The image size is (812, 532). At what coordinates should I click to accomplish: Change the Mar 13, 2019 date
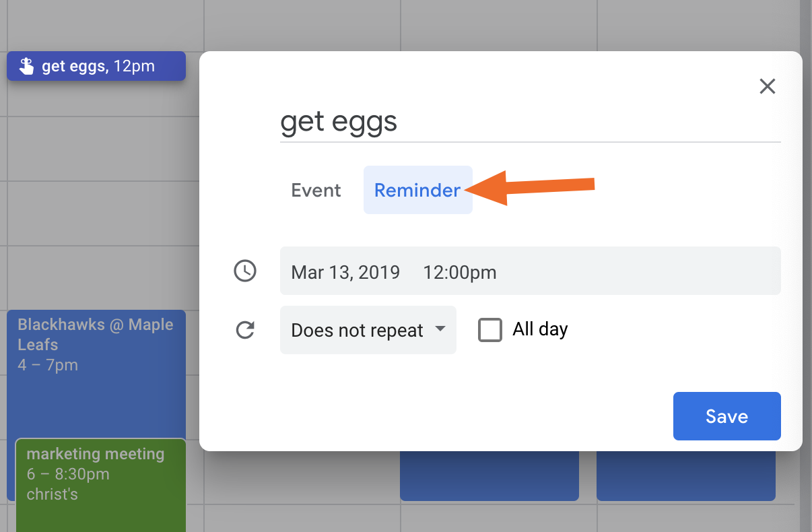(345, 272)
